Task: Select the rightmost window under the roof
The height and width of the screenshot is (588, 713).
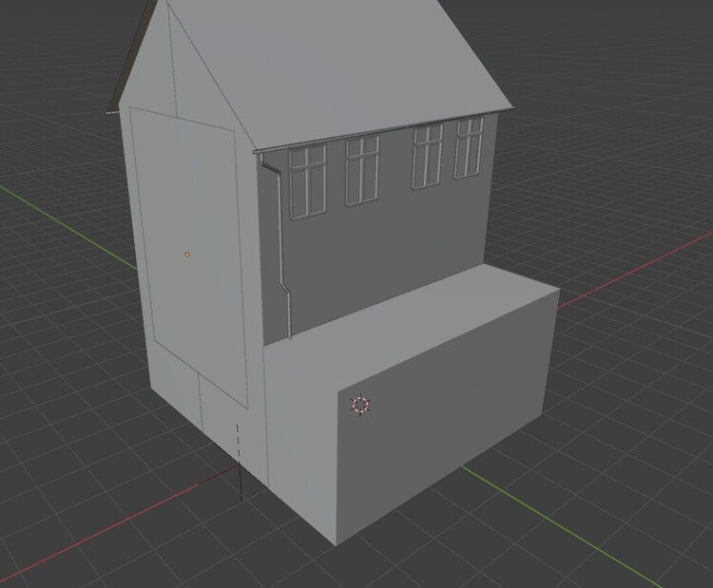Action: pos(469,147)
